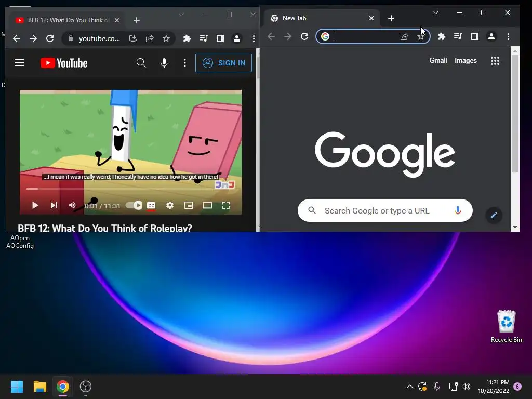
Task: Start Google voice search microphone
Action: pos(458,210)
